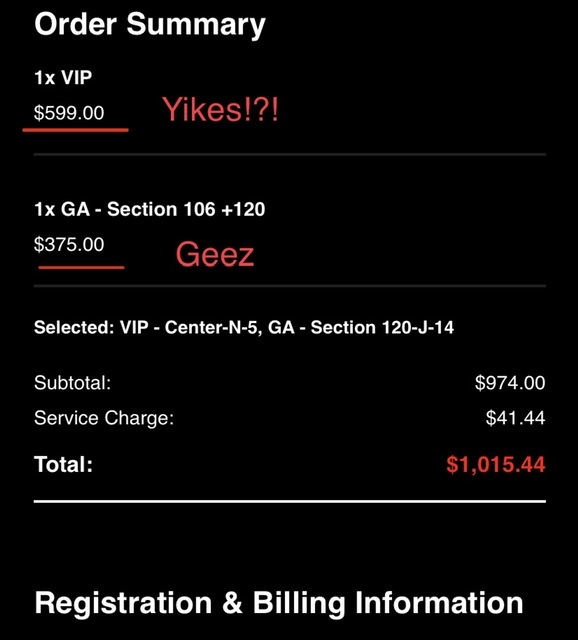
Task: Click the Order Summary heading
Action: (x=150, y=26)
